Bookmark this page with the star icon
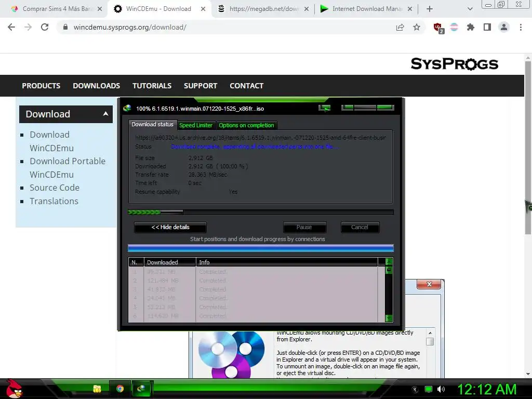This screenshot has height=399, width=532. [417, 27]
